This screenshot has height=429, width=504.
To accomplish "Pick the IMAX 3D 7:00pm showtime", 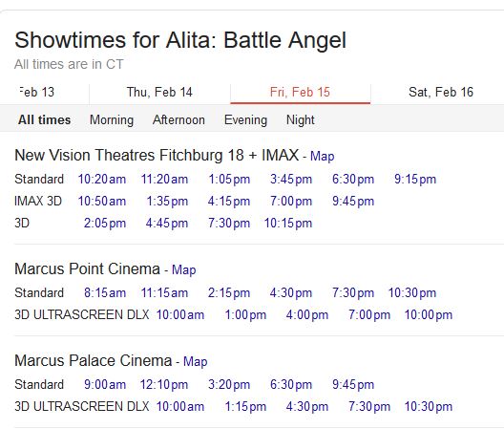I will [291, 202].
